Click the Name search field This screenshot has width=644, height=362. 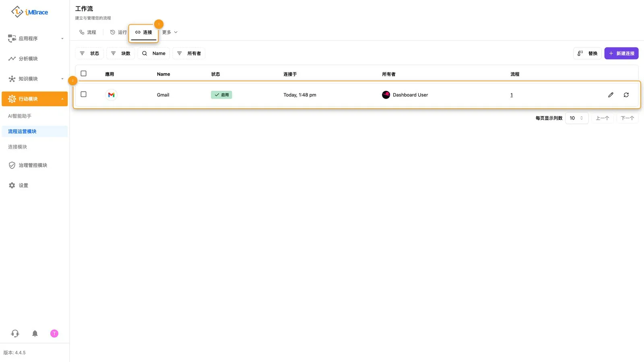(154, 53)
